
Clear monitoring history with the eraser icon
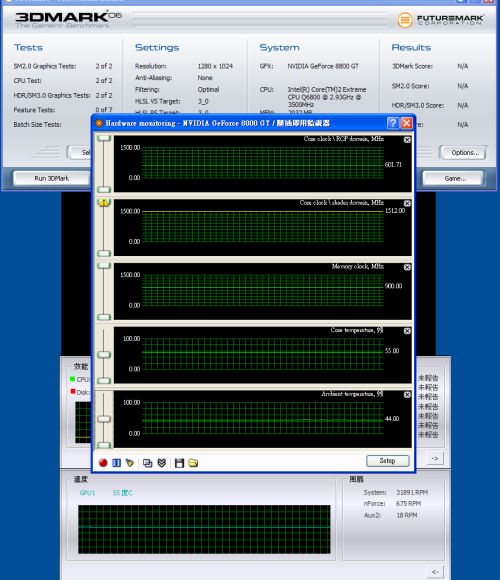coord(129,463)
